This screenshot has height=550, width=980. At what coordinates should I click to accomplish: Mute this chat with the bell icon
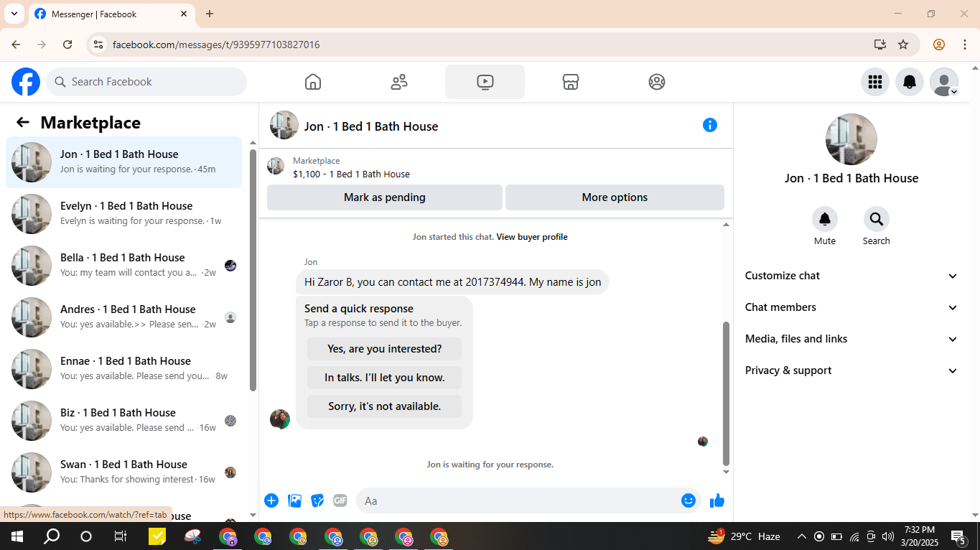825,219
